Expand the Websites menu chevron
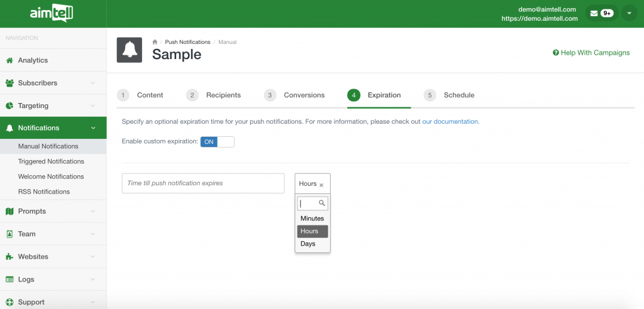644x309 pixels. click(x=93, y=256)
